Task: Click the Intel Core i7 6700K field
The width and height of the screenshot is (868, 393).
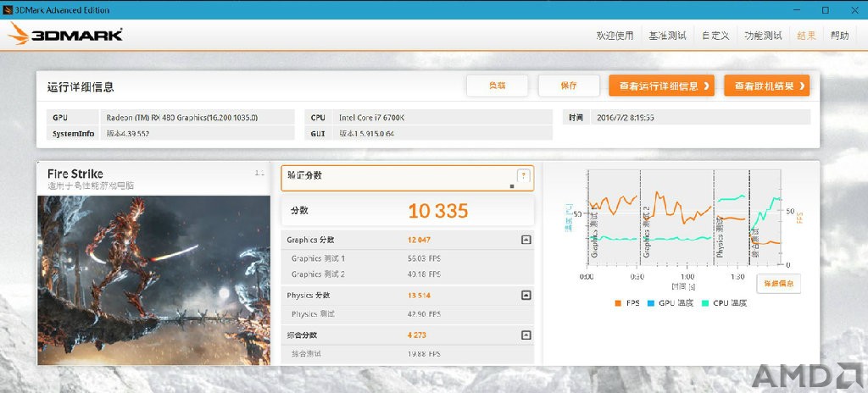Action: (x=444, y=118)
